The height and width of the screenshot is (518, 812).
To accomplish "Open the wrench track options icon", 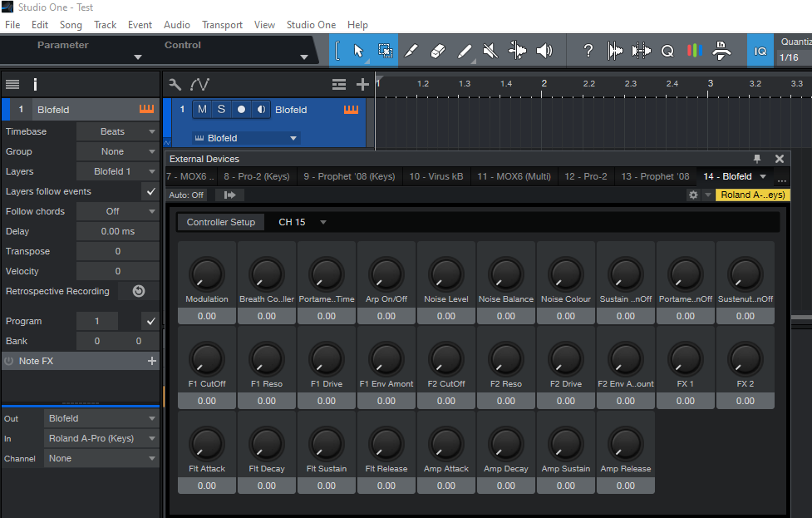I will pyautogui.click(x=175, y=85).
